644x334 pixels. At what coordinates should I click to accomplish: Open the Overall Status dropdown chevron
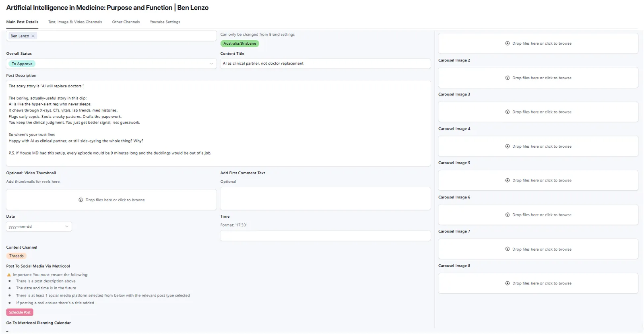[211, 64]
